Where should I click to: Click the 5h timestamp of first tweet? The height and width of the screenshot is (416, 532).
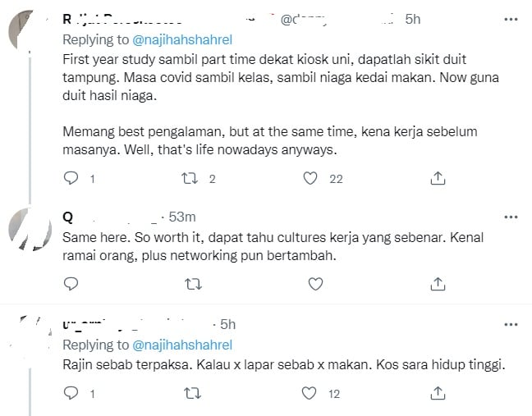click(413, 19)
